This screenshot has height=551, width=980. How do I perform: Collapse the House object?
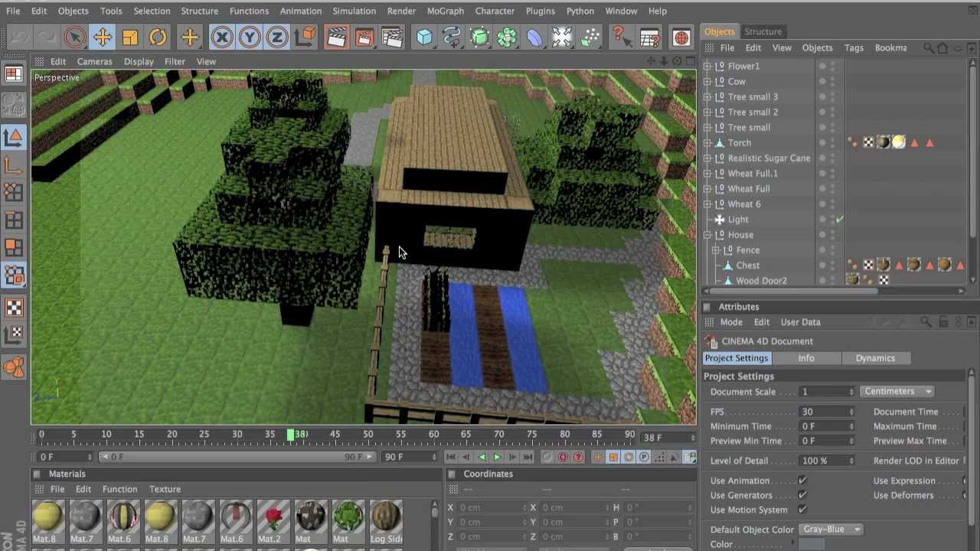coord(707,235)
